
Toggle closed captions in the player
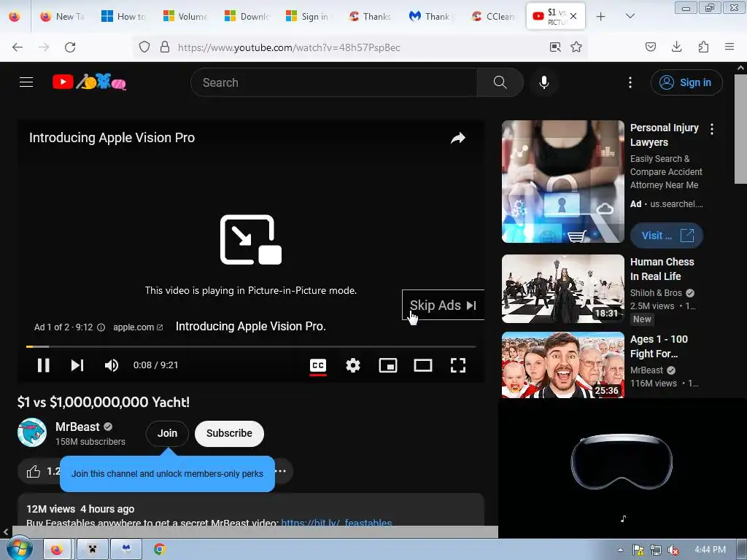click(x=318, y=365)
